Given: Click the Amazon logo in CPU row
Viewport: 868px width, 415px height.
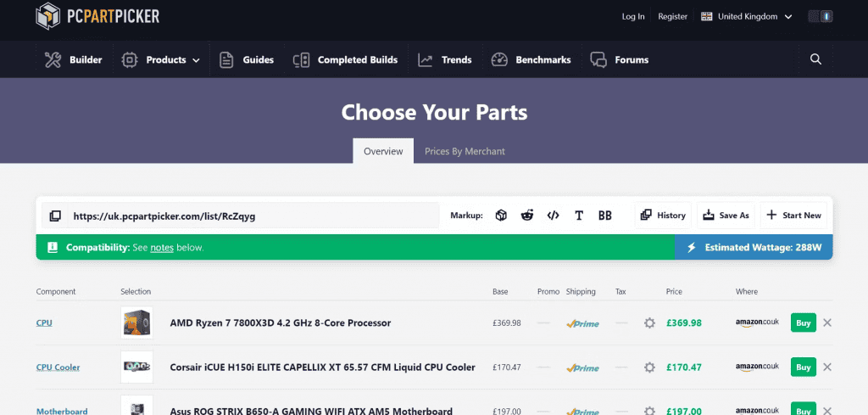Looking at the screenshot, I should tap(757, 323).
